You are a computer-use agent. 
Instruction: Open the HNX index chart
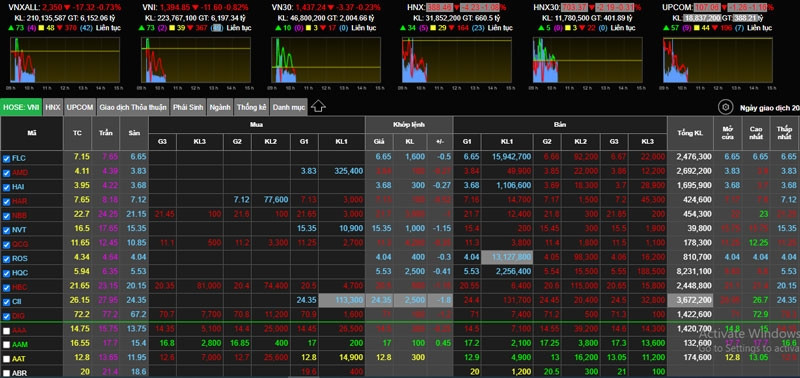[x=457, y=60]
